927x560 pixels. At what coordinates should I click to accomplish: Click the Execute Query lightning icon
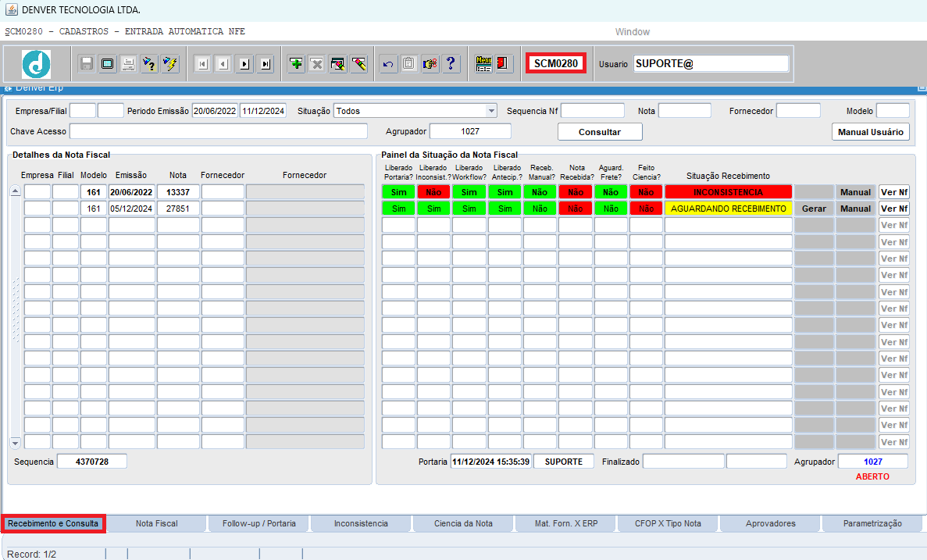coord(170,64)
